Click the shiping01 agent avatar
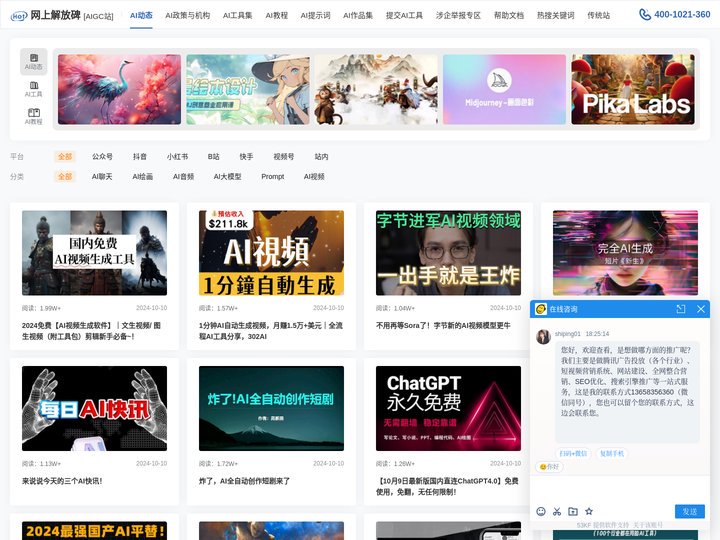The width and height of the screenshot is (720, 540). coord(543,337)
